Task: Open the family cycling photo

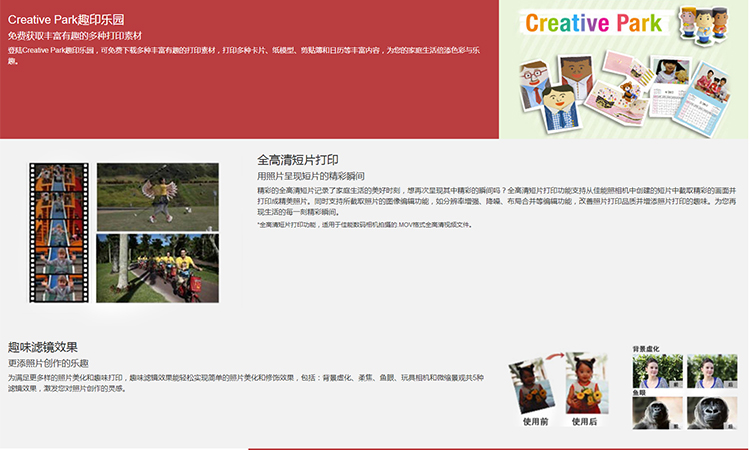Action: pos(158,268)
